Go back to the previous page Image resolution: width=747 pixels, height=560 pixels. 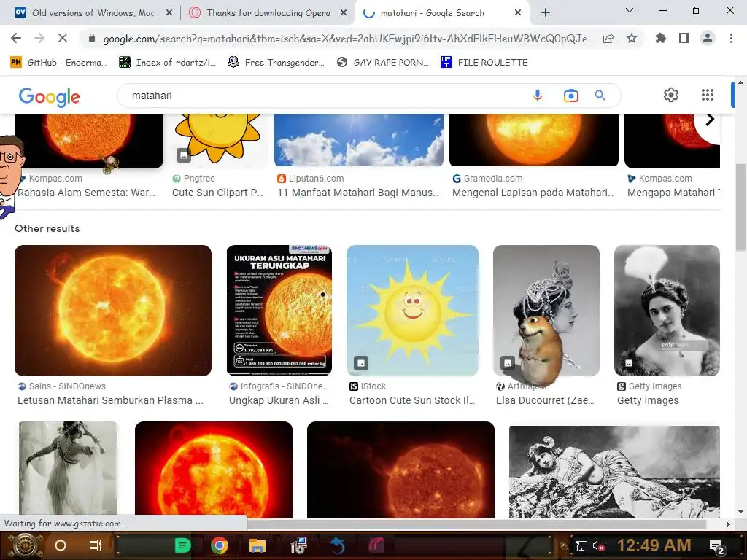pos(16,38)
